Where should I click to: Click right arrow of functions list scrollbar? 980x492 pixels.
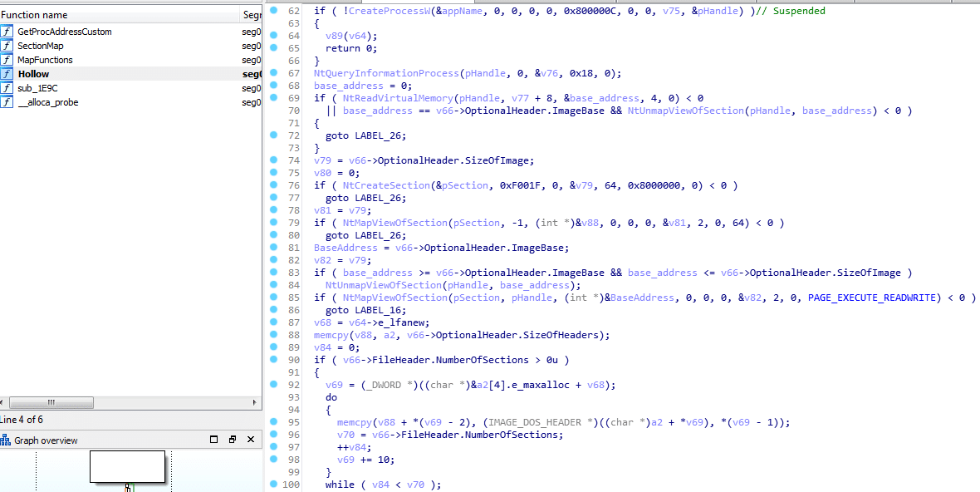coord(254,402)
